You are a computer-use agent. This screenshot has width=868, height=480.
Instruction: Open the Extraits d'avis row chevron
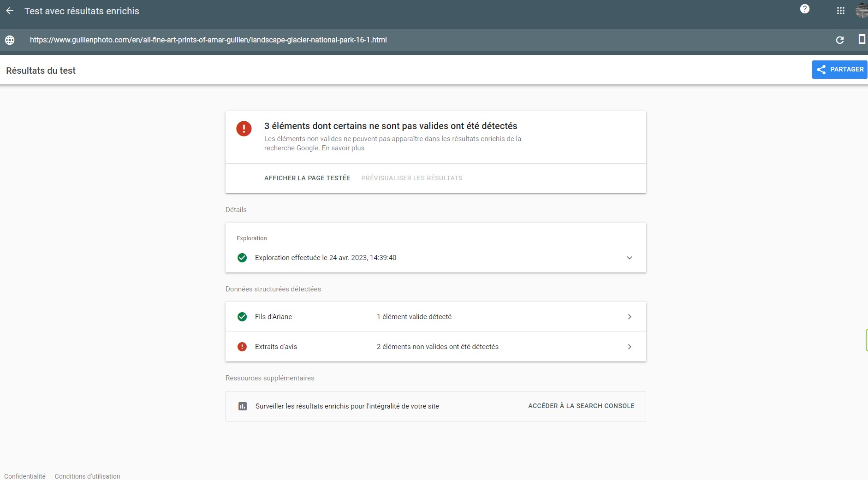point(630,347)
